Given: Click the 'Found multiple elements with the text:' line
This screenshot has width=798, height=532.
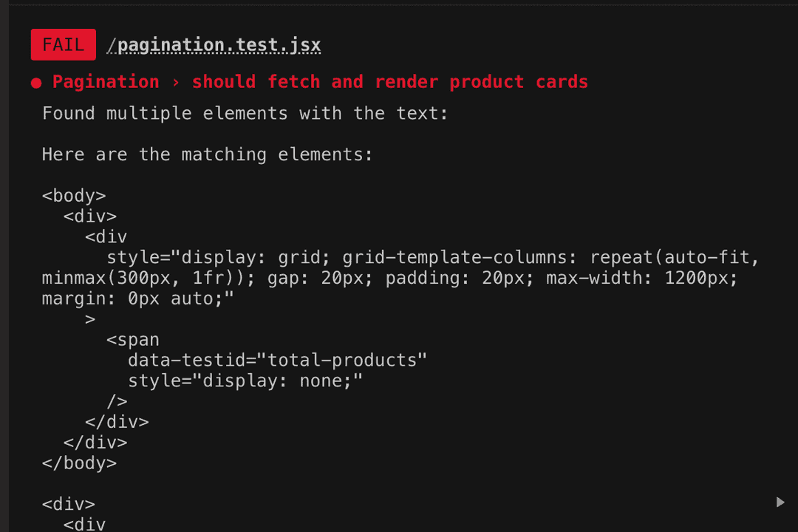Looking at the screenshot, I should [x=245, y=114].
